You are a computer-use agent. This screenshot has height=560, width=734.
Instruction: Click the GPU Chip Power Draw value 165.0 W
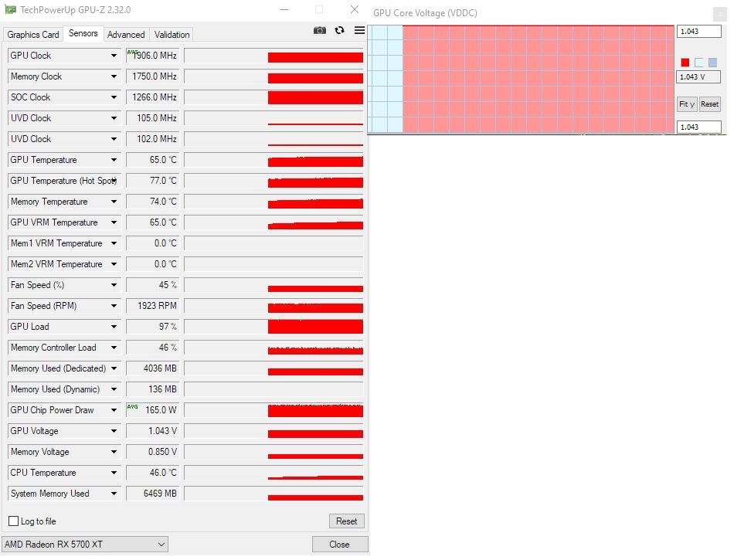153,410
